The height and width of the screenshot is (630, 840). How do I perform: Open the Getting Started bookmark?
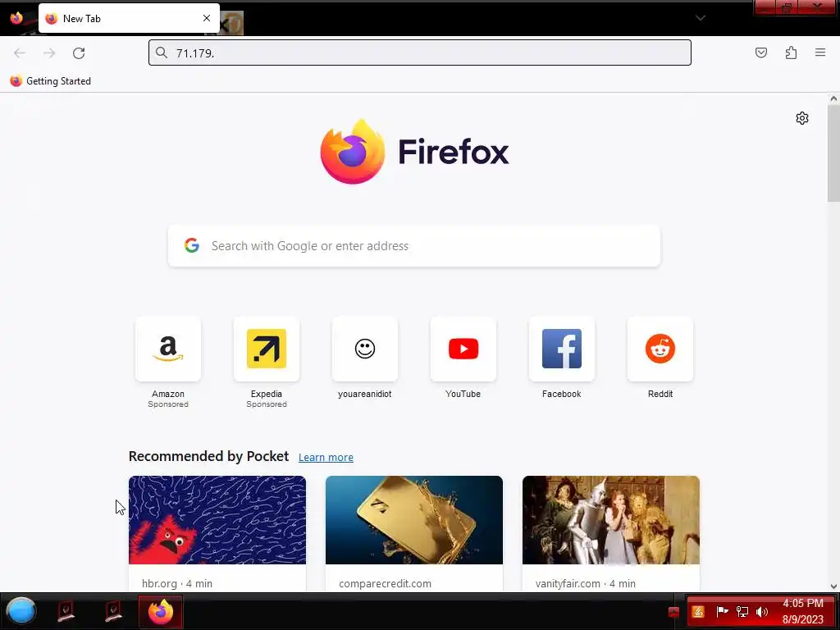pos(50,81)
